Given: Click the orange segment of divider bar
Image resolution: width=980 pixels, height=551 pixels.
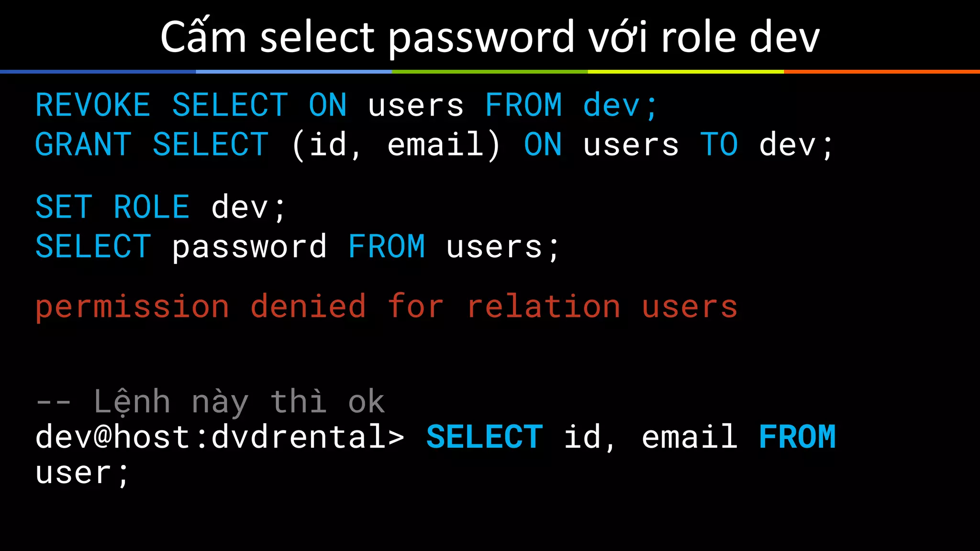Looking at the screenshot, I should coord(882,72).
